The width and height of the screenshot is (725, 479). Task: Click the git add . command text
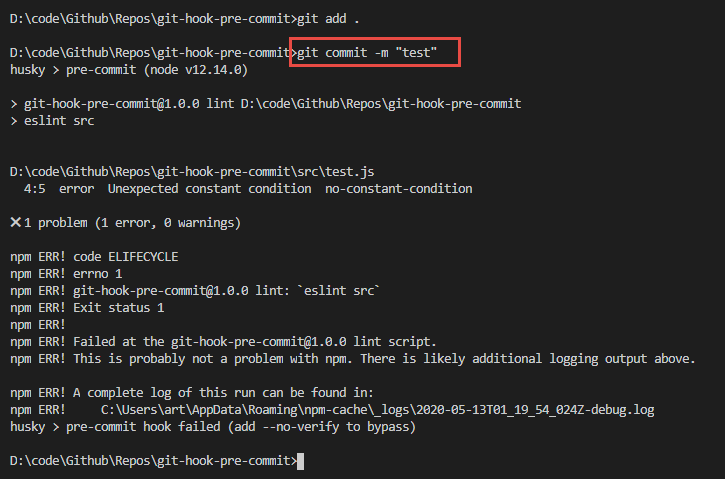coord(328,18)
